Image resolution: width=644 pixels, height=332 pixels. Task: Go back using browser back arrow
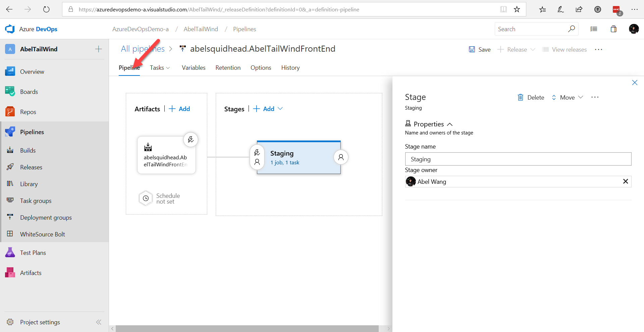(x=9, y=9)
